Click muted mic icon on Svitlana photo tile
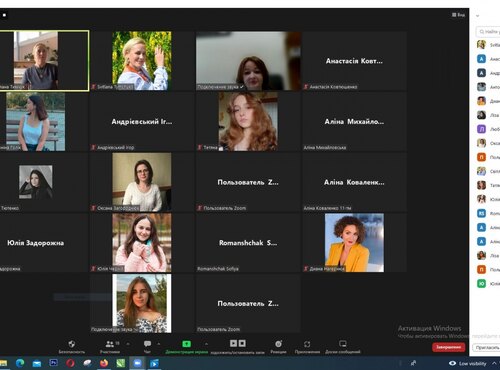500x370 pixels. pyautogui.click(x=93, y=87)
